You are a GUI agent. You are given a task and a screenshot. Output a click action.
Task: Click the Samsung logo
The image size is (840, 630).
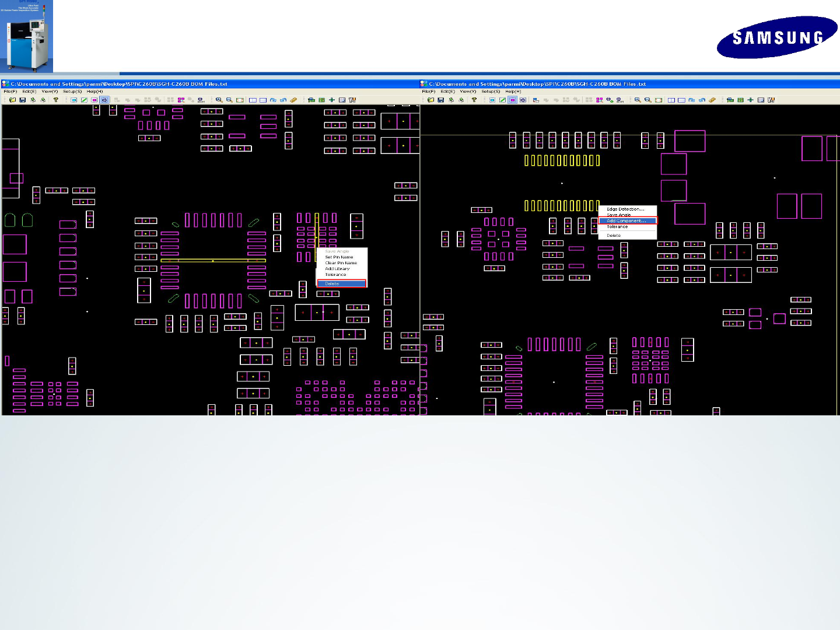pyautogui.click(x=777, y=37)
